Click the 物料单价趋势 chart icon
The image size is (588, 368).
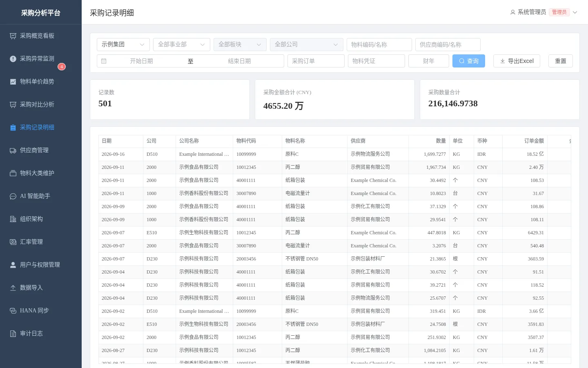(x=13, y=82)
